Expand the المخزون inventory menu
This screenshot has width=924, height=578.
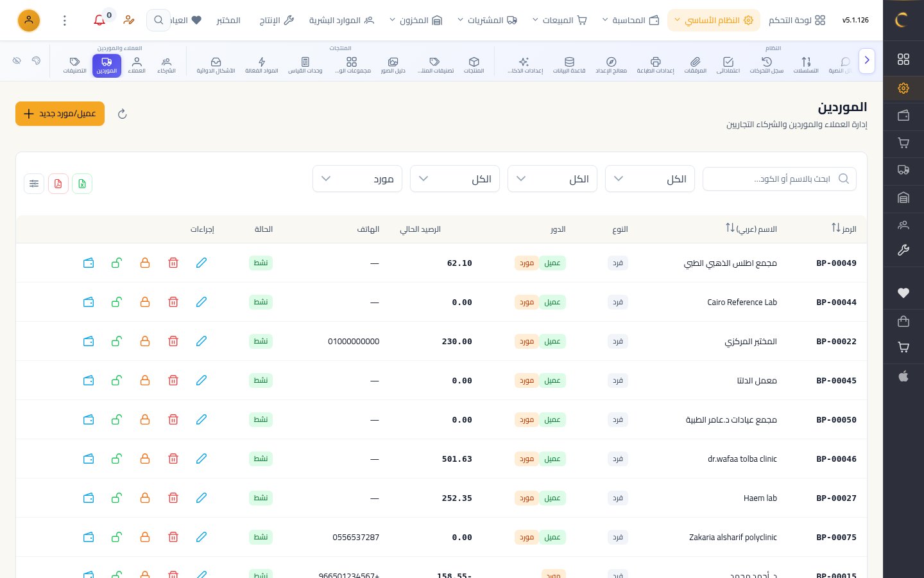416,21
